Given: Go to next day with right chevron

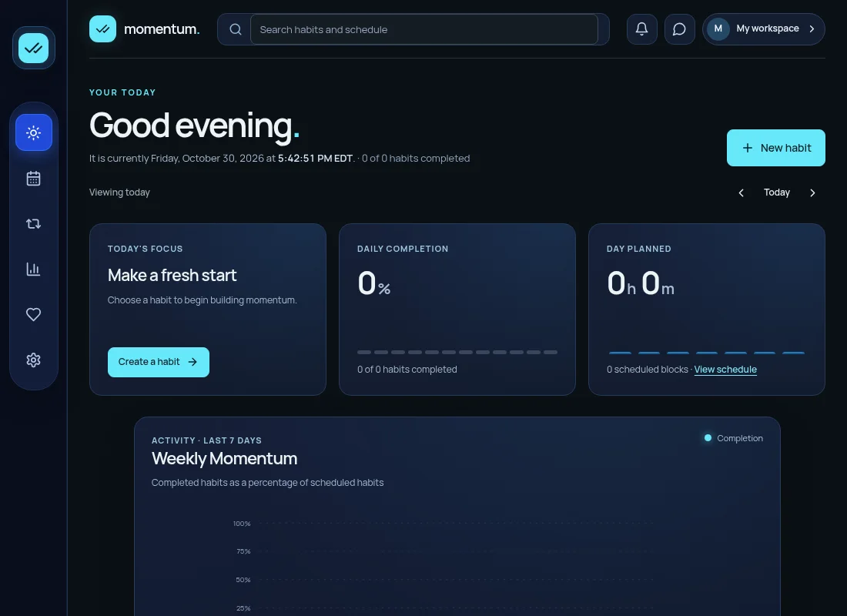Looking at the screenshot, I should pos(812,193).
